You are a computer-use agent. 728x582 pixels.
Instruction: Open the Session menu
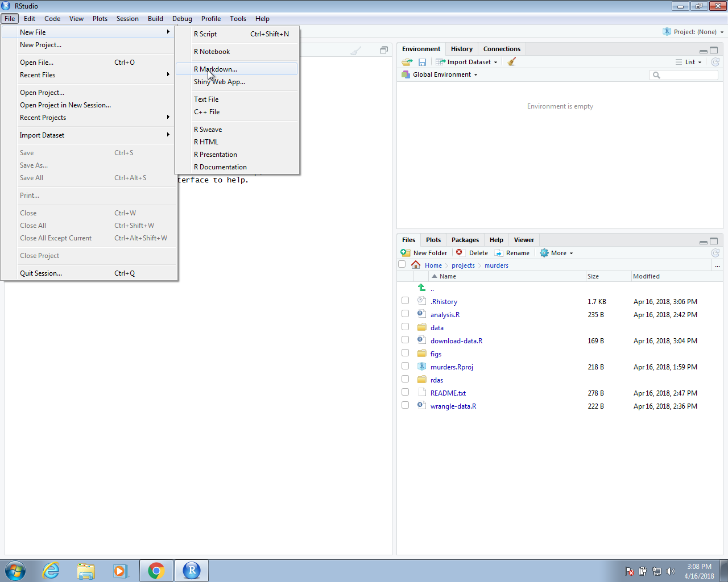coord(127,18)
